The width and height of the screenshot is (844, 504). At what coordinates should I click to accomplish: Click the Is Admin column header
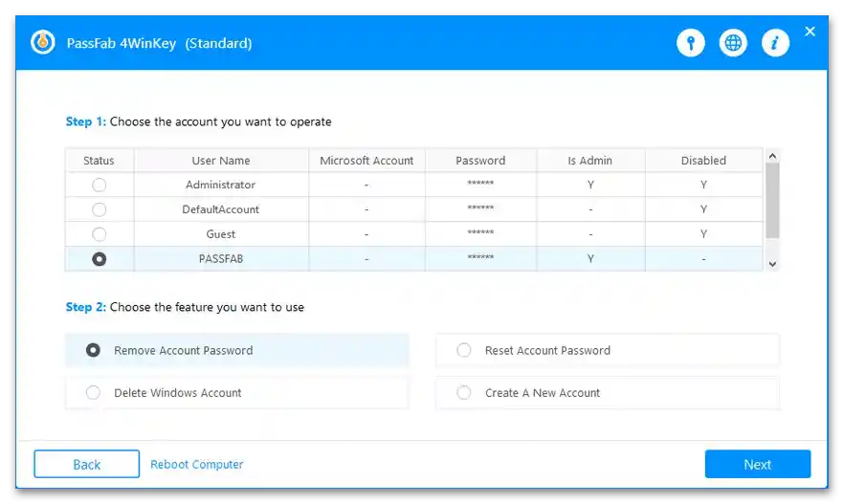[589, 161]
